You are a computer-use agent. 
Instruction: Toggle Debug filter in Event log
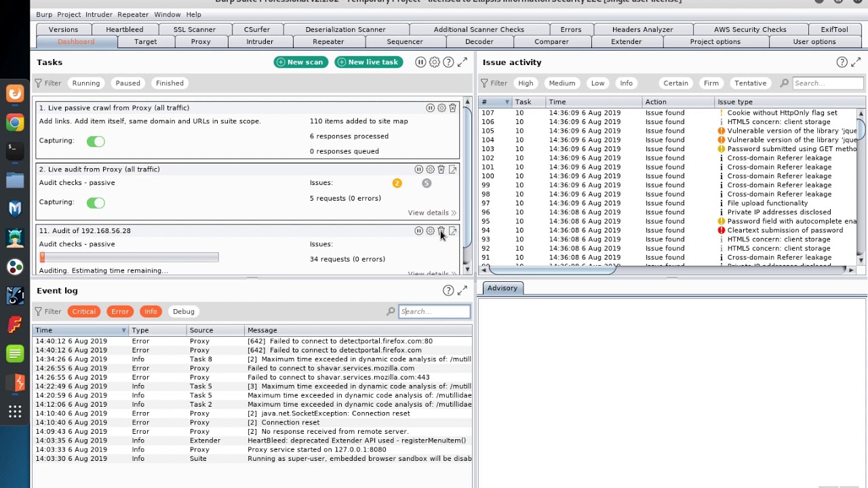pos(183,312)
